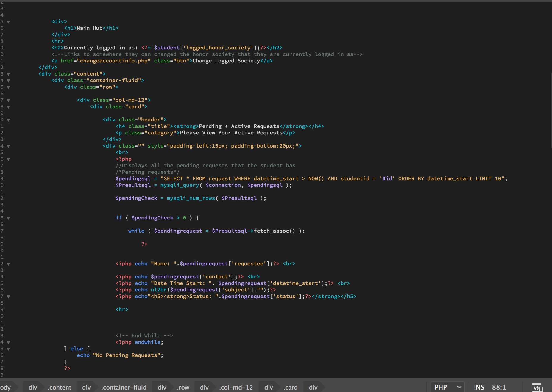Select the .col-md-12 tag in tag selector
552x392 pixels.
pos(236,387)
